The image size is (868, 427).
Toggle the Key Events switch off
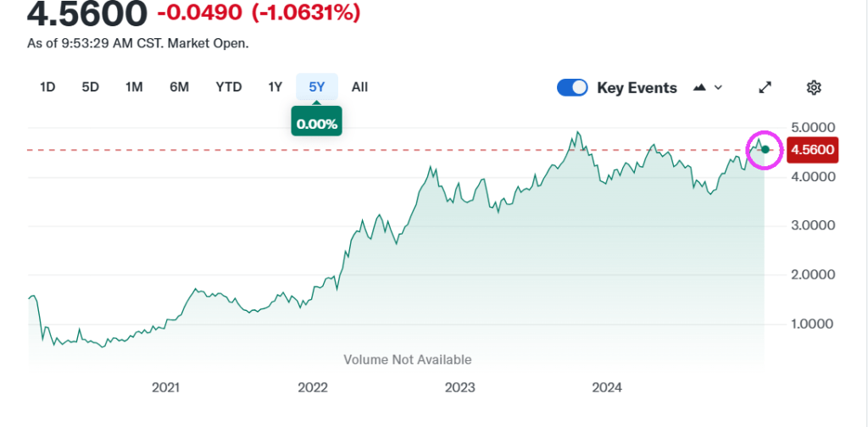click(x=573, y=87)
